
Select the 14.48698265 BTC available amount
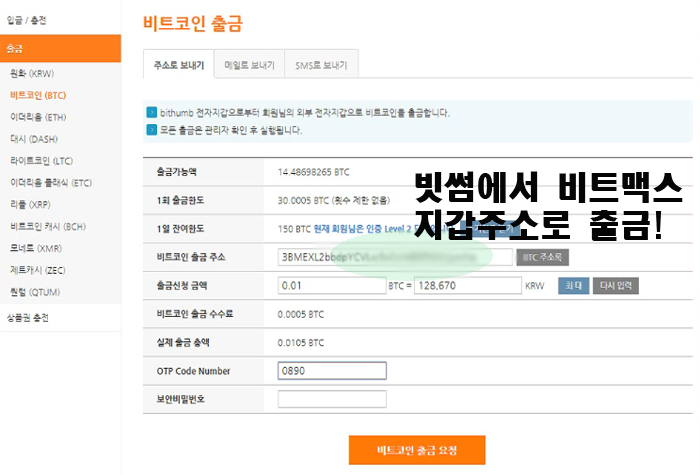313,172
